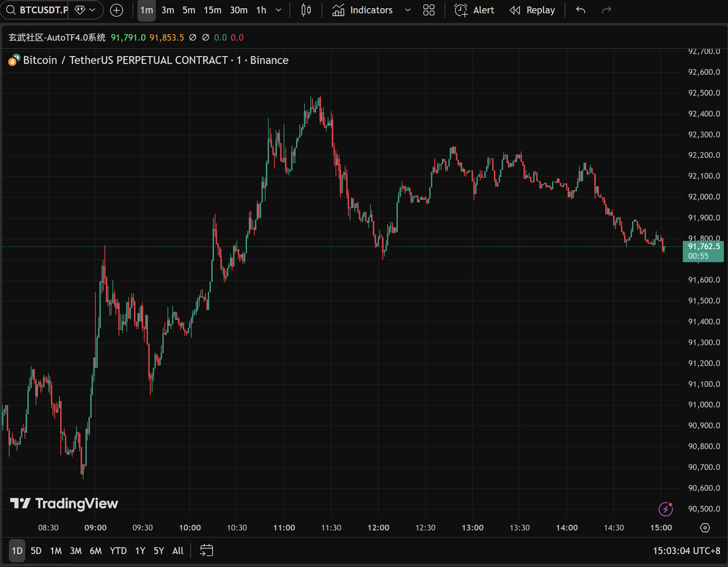Select the 5D date range tab
Viewport: 728px width, 567px height.
click(36, 551)
